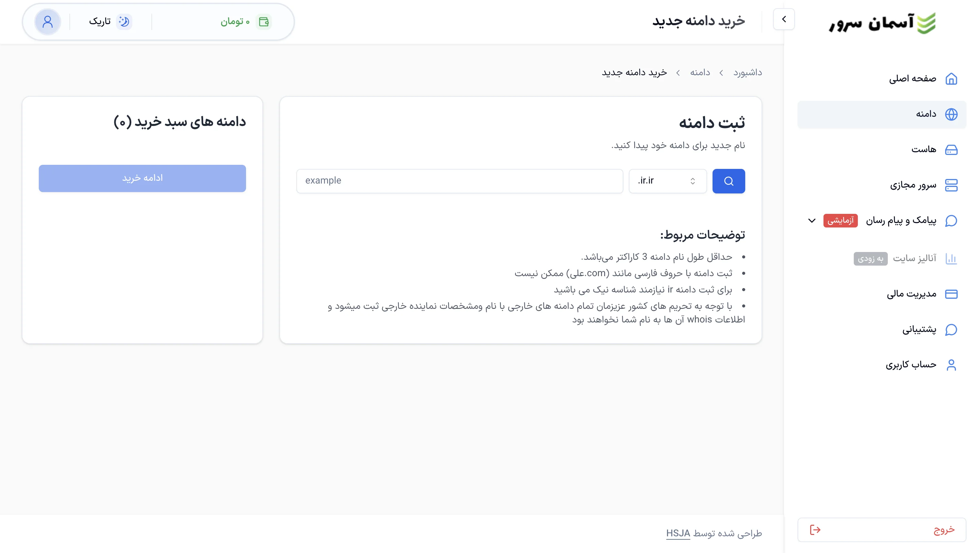
Task: Click the logout arrow icon
Action: [815, 530]
